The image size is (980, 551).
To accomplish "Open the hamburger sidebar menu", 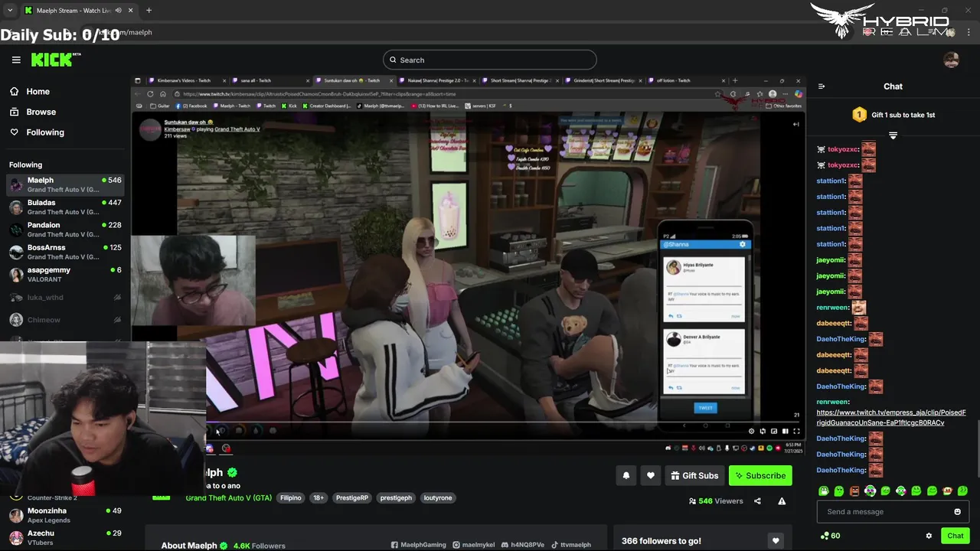I will (x=16, y=60).
